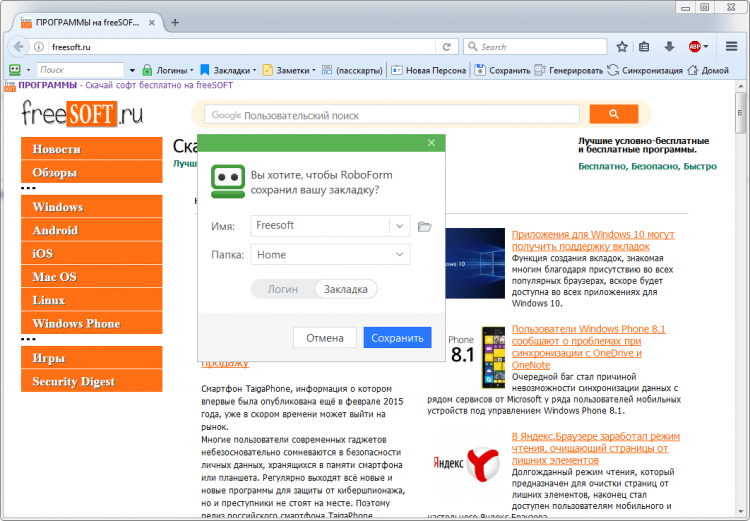The image size is (750, 521).
Task: Close the RoboForm save dialog
Action: click(431, 143)
